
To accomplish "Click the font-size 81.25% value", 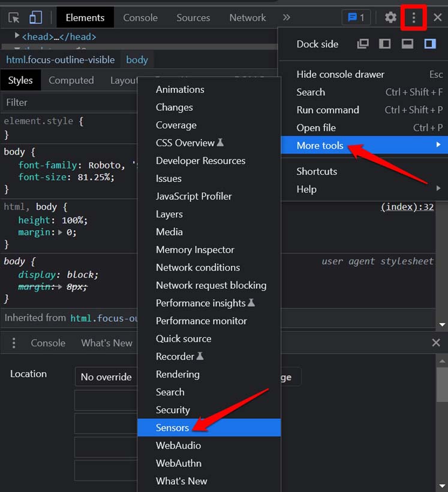I will coord(94,177).
